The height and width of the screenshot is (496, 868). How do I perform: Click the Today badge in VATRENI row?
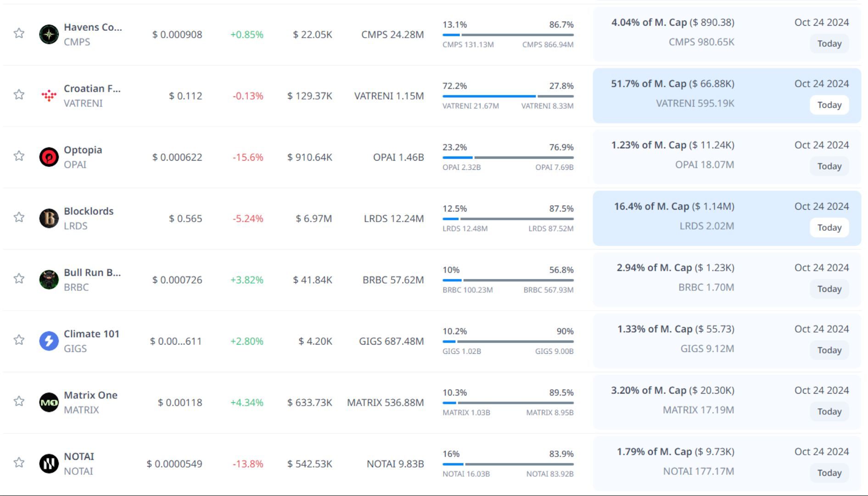point(829,105)
